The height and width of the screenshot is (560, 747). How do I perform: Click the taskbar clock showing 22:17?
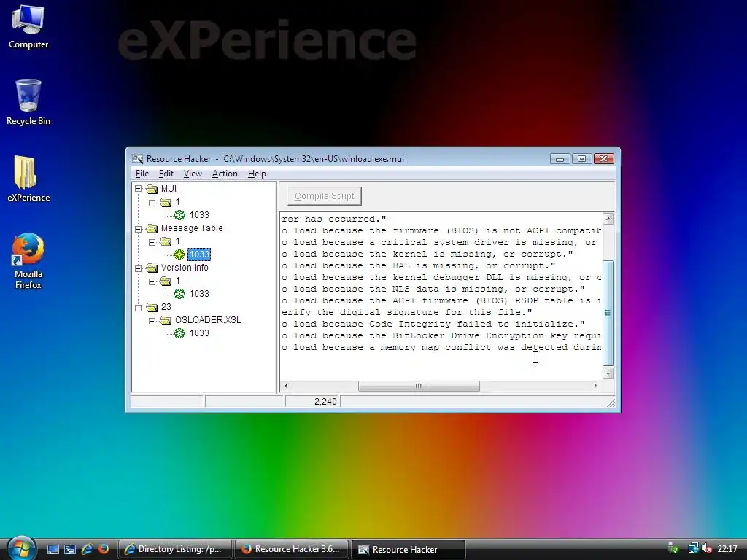point(727,550)
